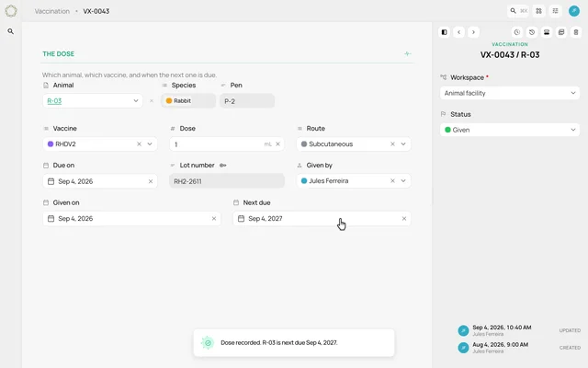Go to the previous record arrow
This screenshot has height=368, width=588.
click(459, 32)
